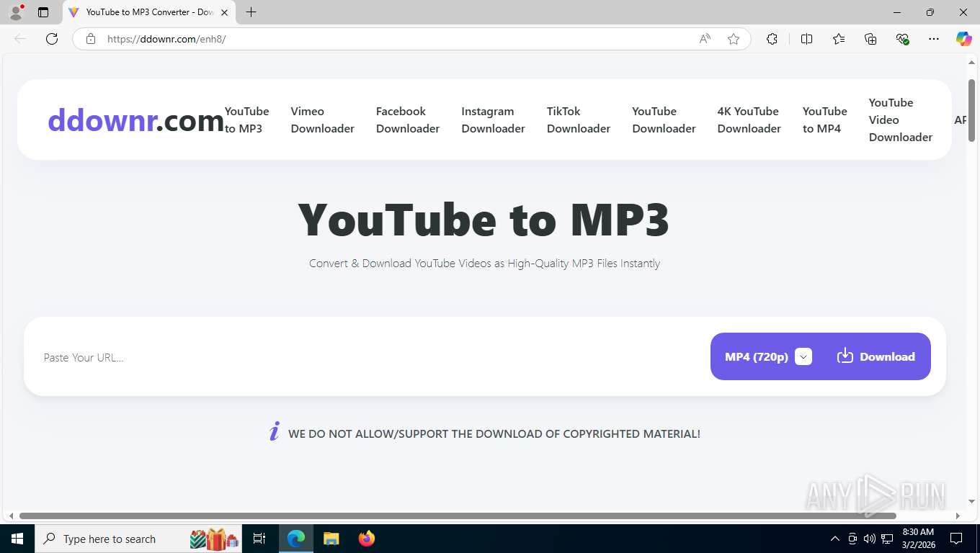The width and height of the screenshot is (980, 553).
Task: Launch the Copilot sidebar icon
Action: click(963, 39)
